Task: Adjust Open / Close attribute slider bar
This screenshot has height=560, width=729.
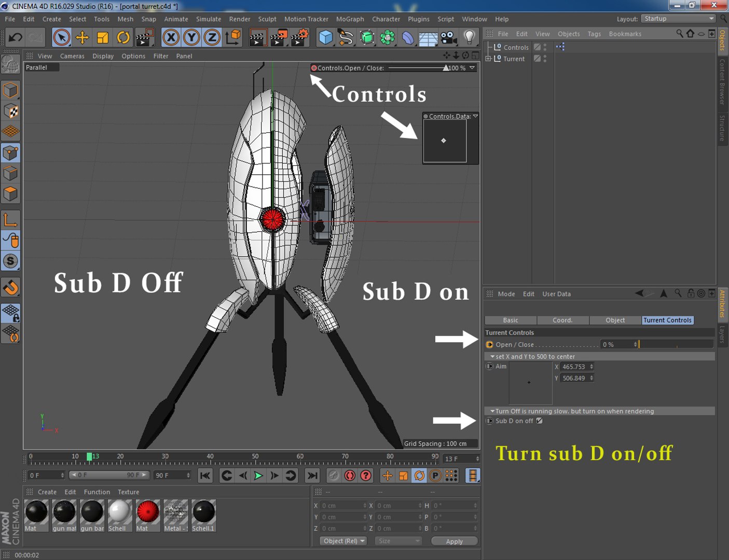Action: click(676, 345)
